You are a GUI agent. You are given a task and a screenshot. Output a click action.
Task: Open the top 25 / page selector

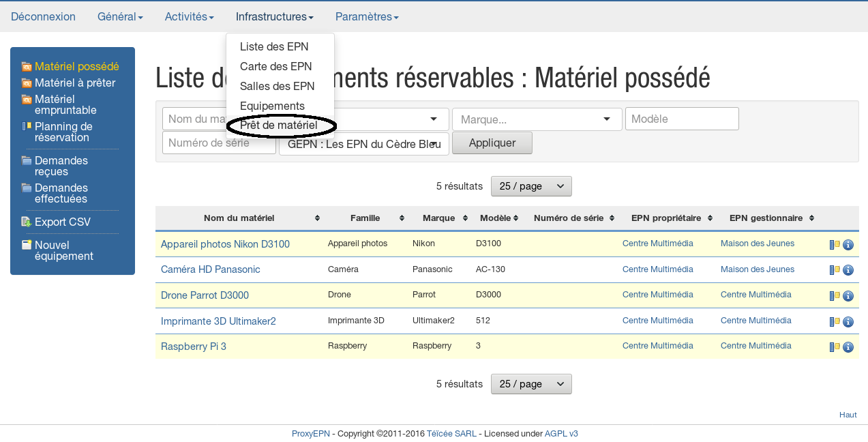tap(531, 186)
